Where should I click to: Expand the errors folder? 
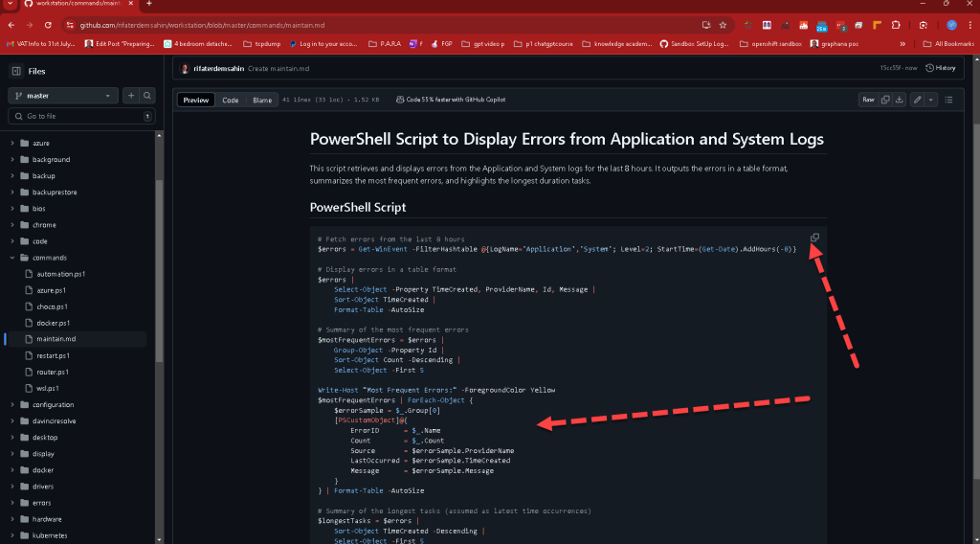(x=12, y=503)
